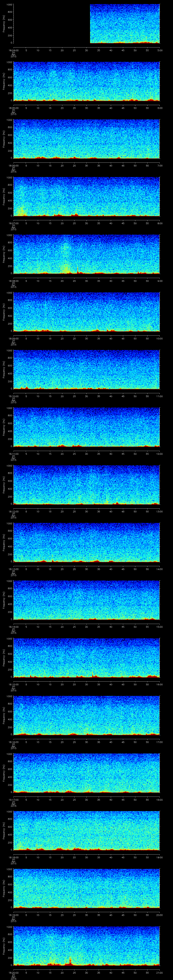Click the spectrogram panel starting at 18:15:00
The image size is (173, 980).
pos(87,658)
